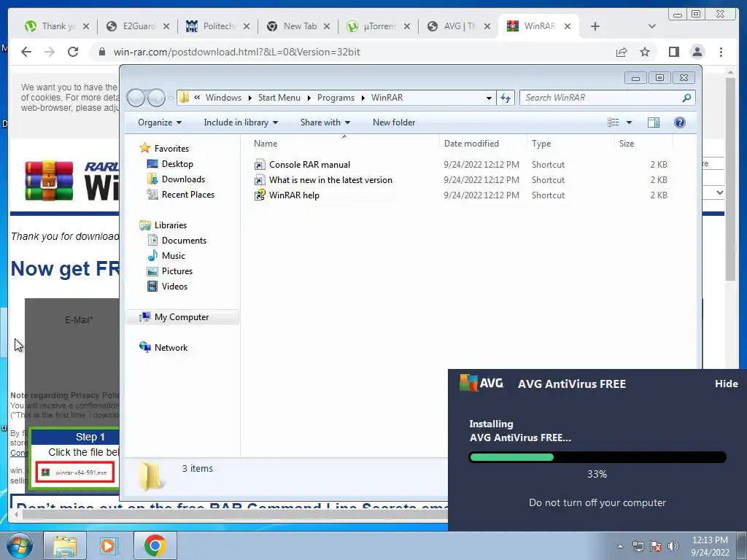Click the volume speaker tray icon
This screenshot has width=747, height=560.
click(x=673, y=546)
